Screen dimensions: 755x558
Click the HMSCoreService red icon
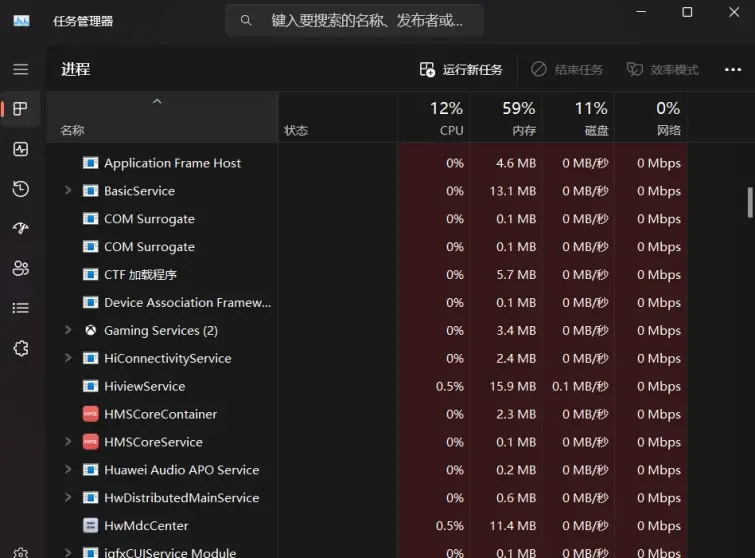(x=90, y=442)
